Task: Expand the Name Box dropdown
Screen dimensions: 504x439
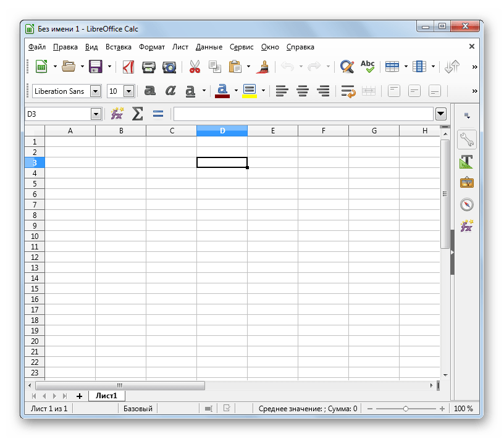Action: (x=96, y=114)
